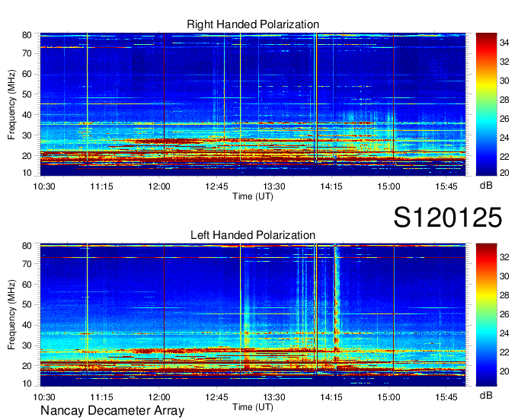The height and width of the screenshot is (420, 518).
Task: Click the 40 frequency tick, bottom plot
Action: (x=27, y=326)
